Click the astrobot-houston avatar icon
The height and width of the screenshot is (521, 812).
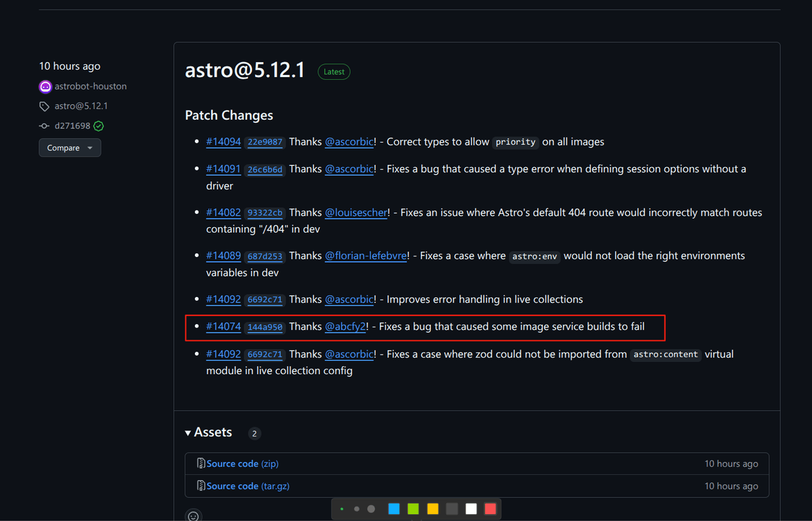tap(45, 87)
